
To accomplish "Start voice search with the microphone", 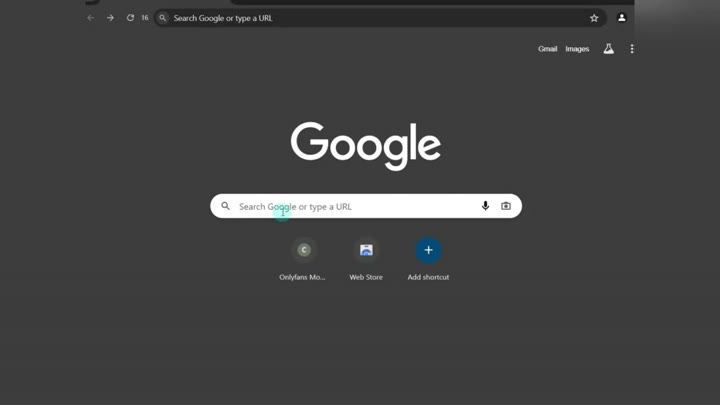I will pyautogui.click(x=485, y=206).
